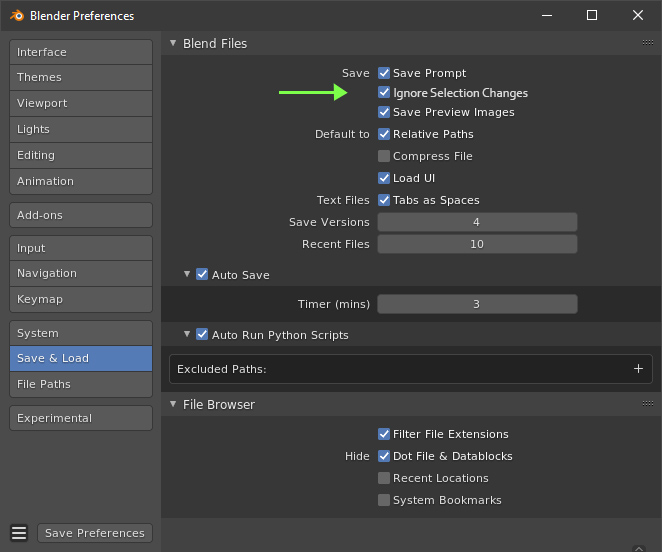Click the File Browser header text

click(219, 404)
